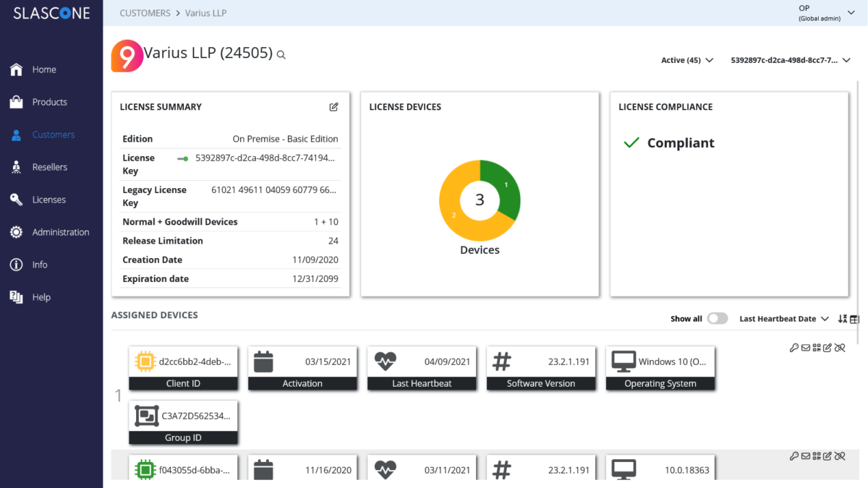The height and width of the screenshot is (488, 868).
Task: Edit the License Summary using the pencil icon
Action: 333,106
